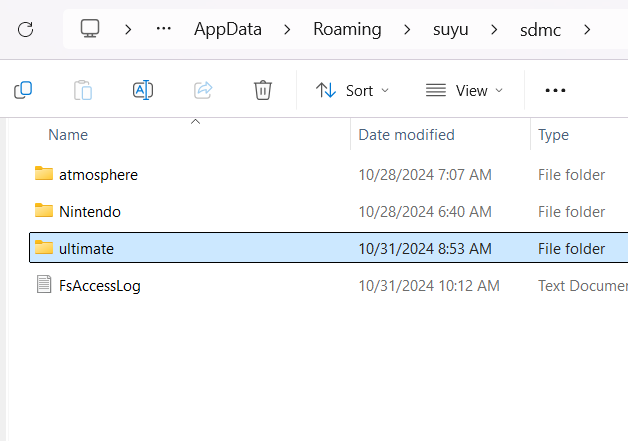Open the See more ellipsis menu
Image resolution: width=628 pixels, height=441 pixels.
click(x=555, y=90)
